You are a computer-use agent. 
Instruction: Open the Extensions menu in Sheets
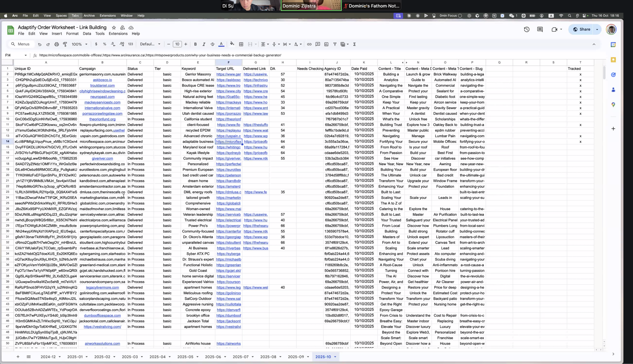coord(118,34)
